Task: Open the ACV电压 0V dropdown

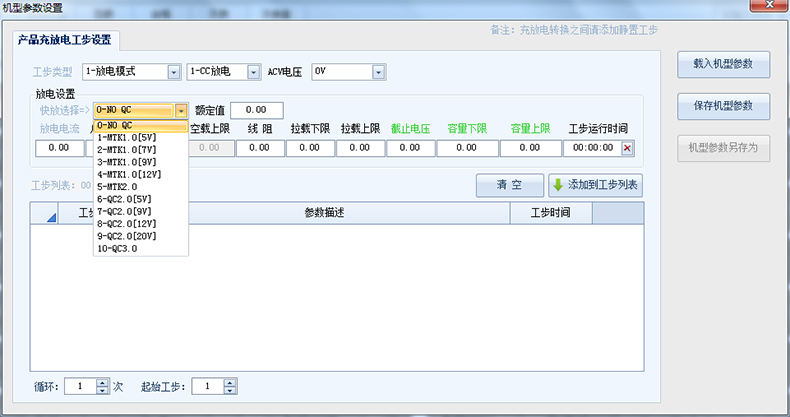Action: point(378,72)
